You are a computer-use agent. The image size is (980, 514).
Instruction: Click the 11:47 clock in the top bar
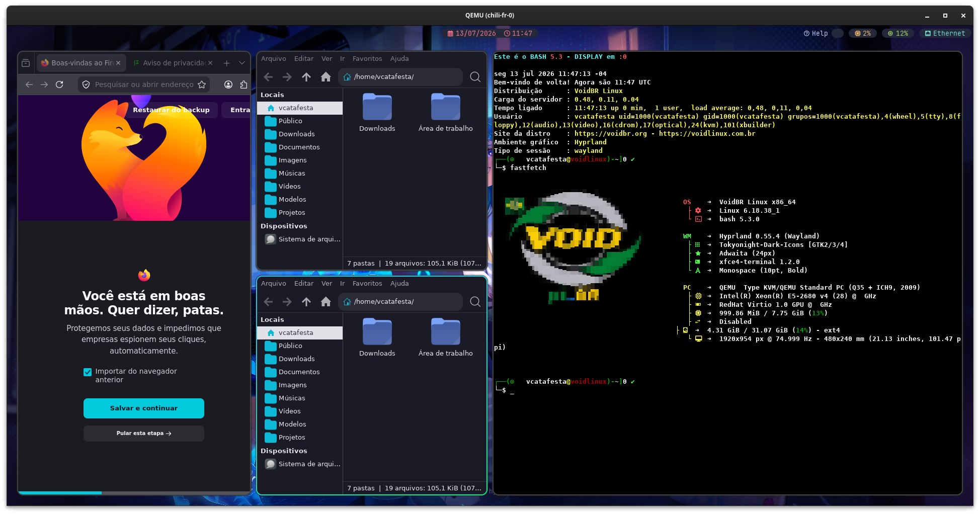tap(518, 34)
